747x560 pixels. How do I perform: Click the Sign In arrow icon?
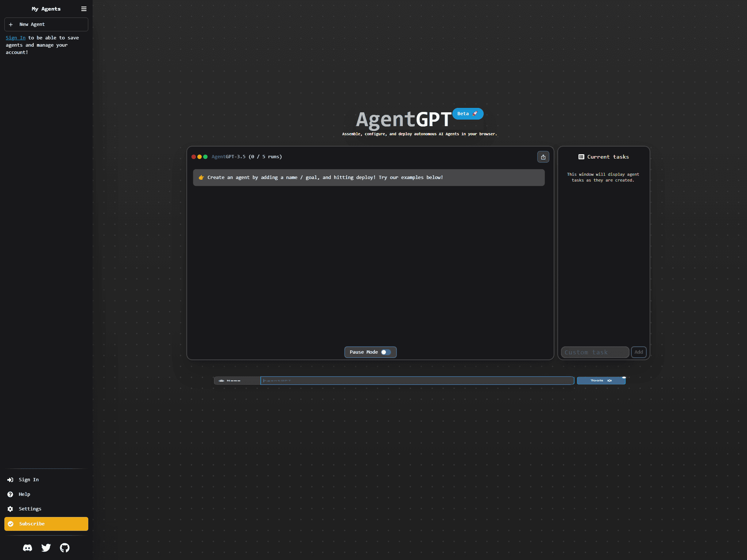click(10, 480)
